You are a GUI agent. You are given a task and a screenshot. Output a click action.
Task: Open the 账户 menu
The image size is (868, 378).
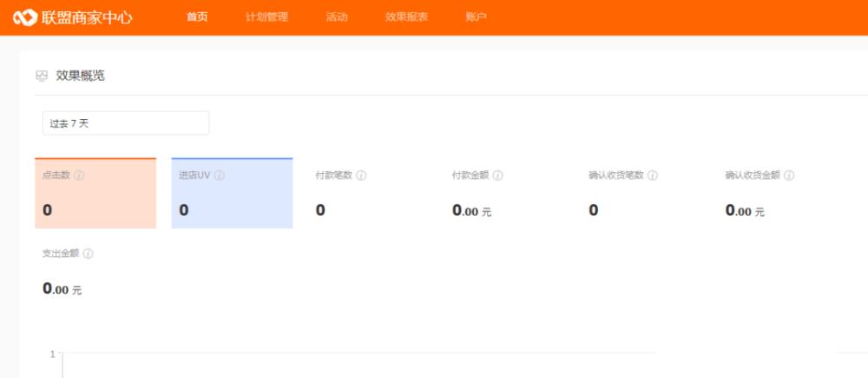[476, 17]
